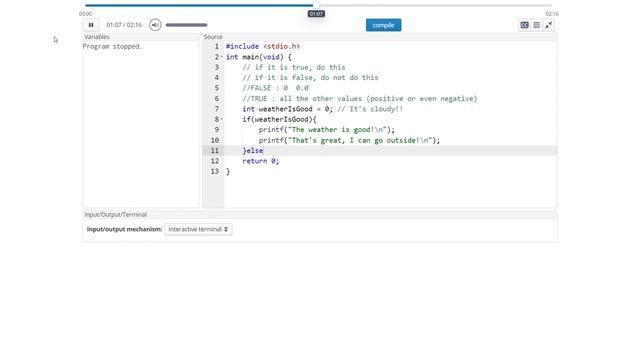
Task: Click line number 13 in gutter
Action: pyautogui.click(x=215, y=171)
